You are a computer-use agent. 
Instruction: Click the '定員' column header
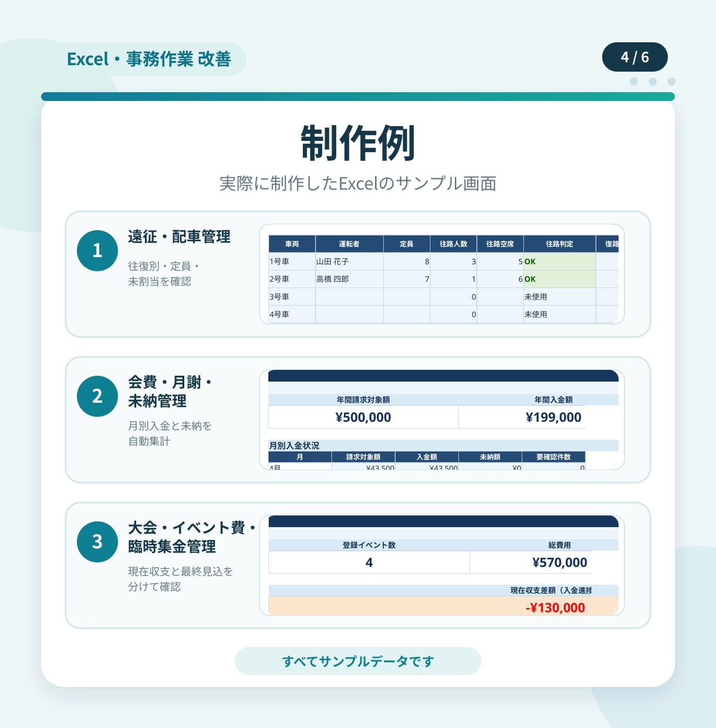(407, 244)
